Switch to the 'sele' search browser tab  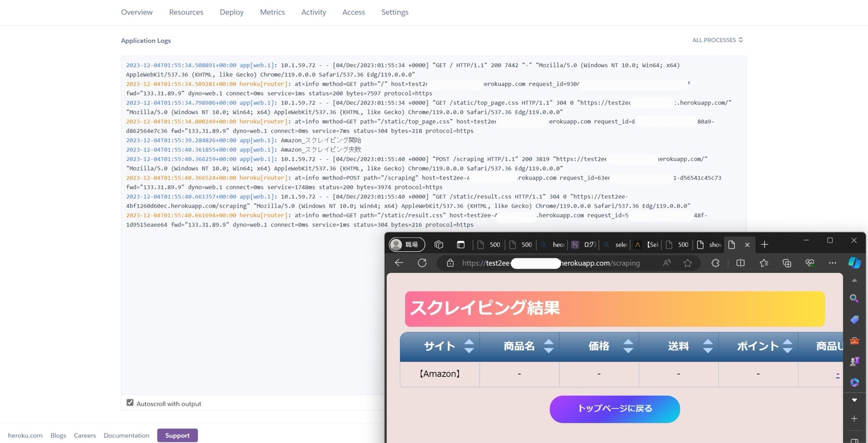[615, 245]
